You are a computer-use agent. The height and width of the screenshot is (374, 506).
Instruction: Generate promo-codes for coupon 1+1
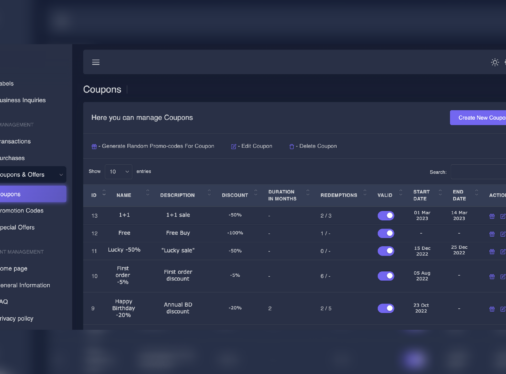[x=492, y=216]
